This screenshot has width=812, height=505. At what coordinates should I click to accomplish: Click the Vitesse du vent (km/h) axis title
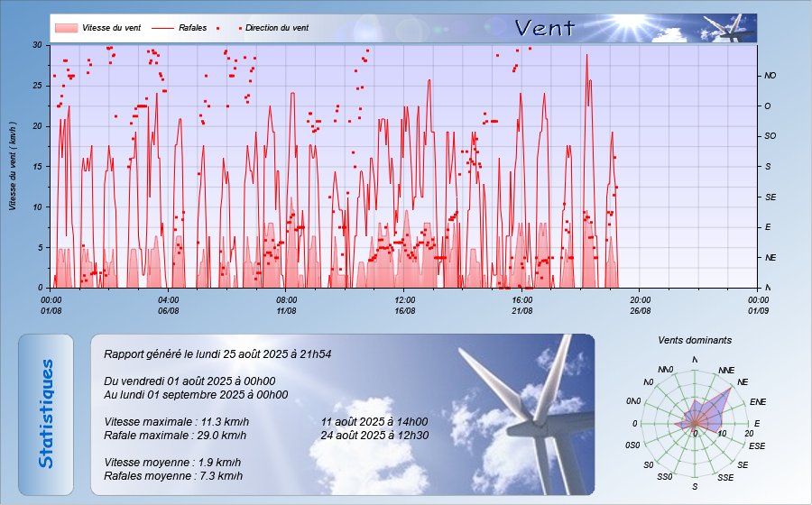[14, 165]
